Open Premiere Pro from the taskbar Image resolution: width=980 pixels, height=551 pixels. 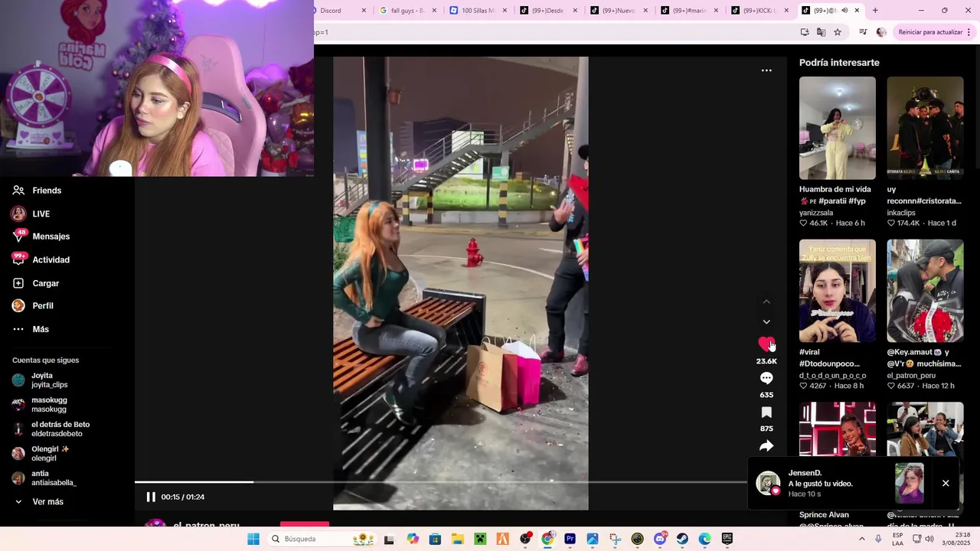click(x=570, y=539)
